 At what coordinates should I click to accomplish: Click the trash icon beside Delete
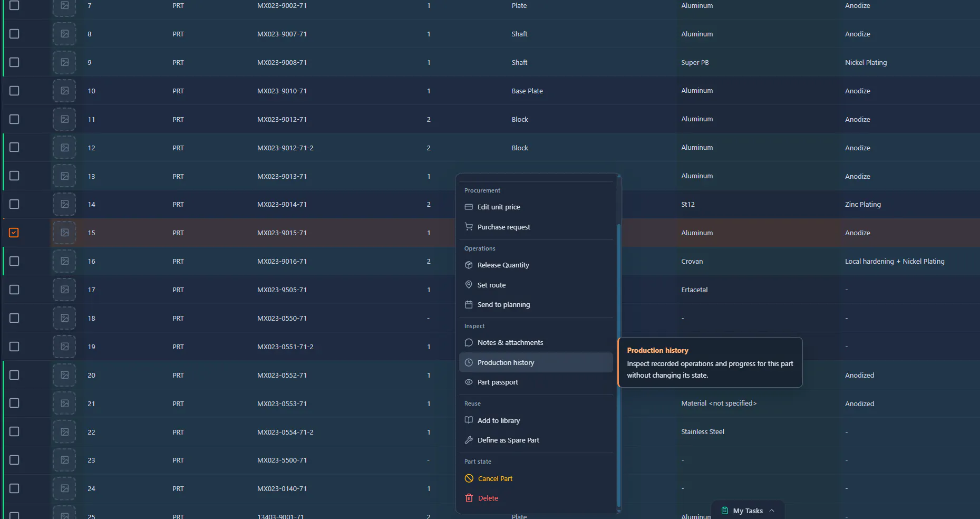469,498
